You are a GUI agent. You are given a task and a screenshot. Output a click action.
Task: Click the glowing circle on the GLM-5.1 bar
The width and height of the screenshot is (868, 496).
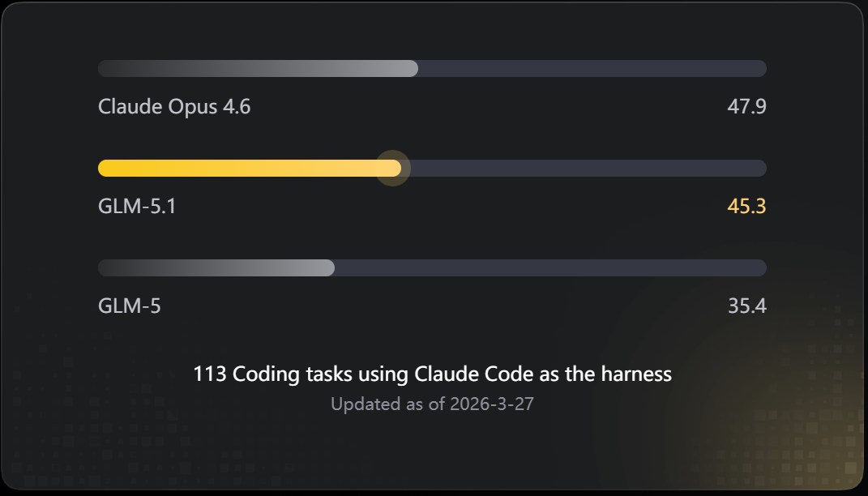[x=393, y=169]
